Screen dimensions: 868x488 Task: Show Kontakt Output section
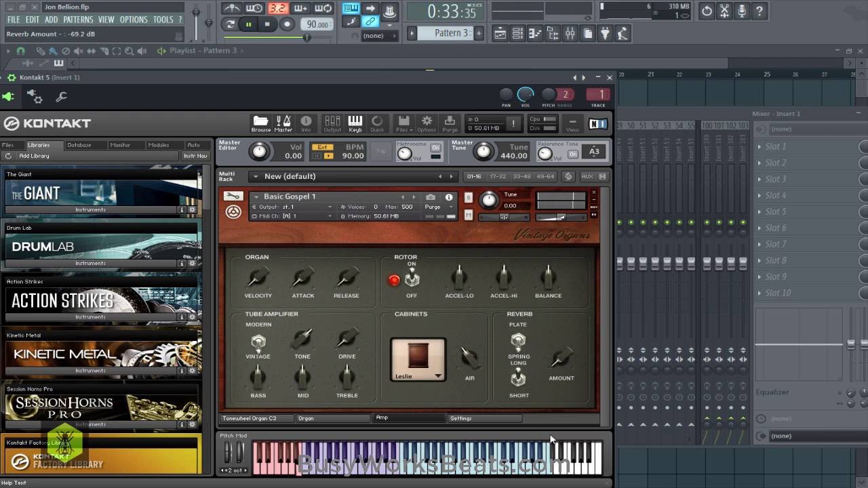(x=332, y=123)
